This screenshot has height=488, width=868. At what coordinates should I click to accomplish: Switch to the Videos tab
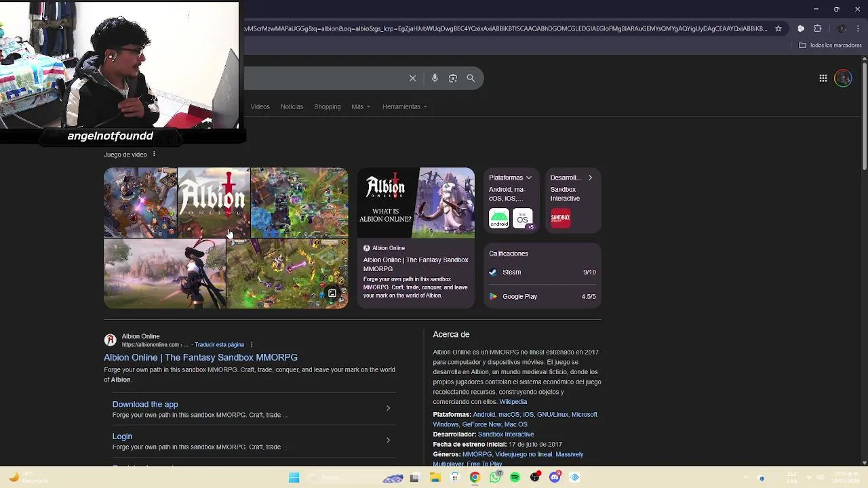click(x=260, y=106)
